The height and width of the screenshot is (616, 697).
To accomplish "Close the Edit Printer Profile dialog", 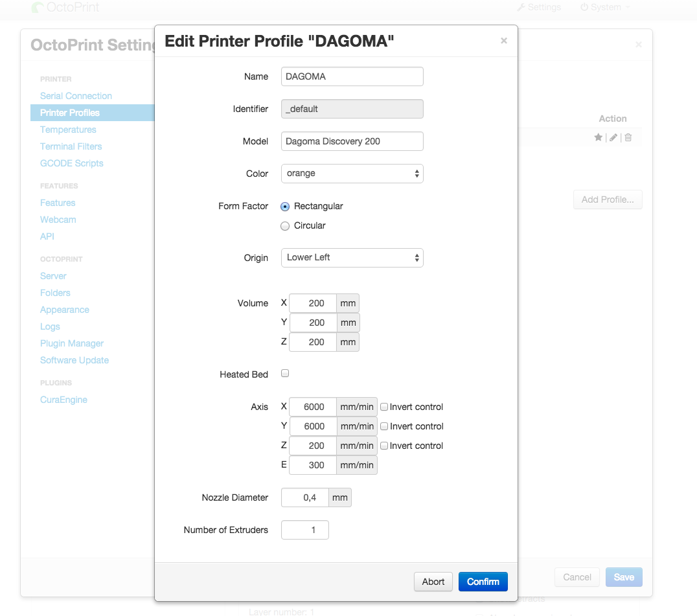I will click(x=503, y=41).
